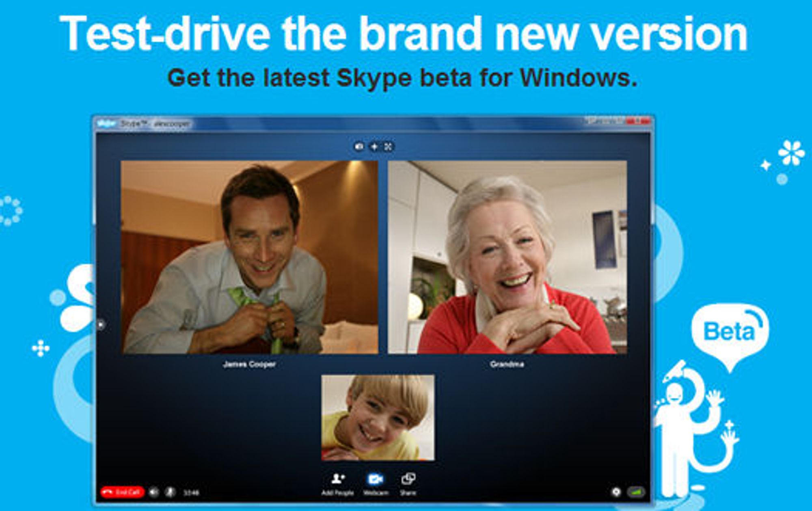Mute the call speaker volume icon
812x511 pixels.
click(153, 492)
